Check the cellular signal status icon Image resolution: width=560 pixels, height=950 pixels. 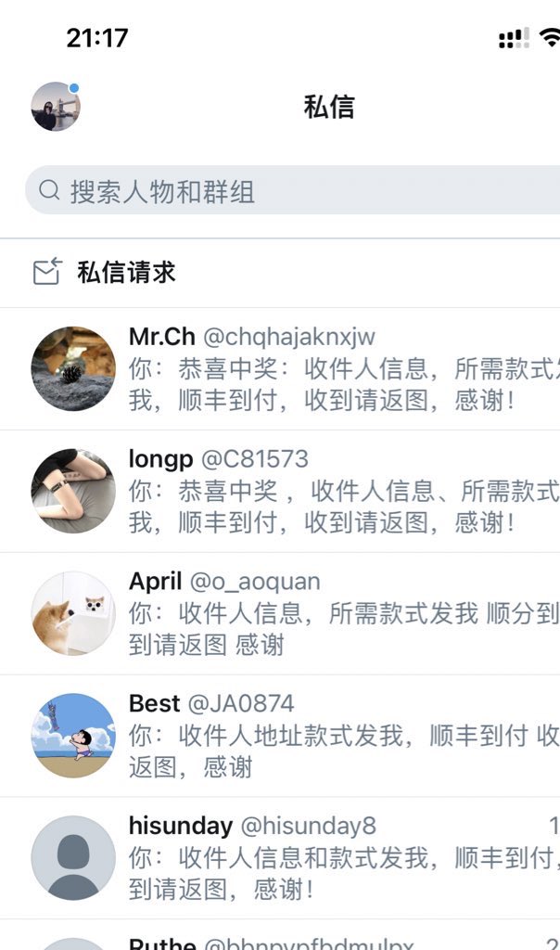514,37
